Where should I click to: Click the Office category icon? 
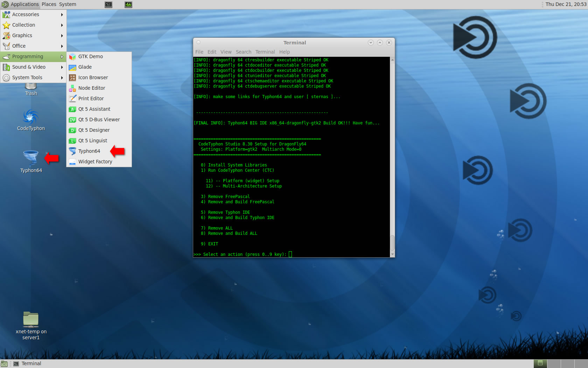coord(6,46)
